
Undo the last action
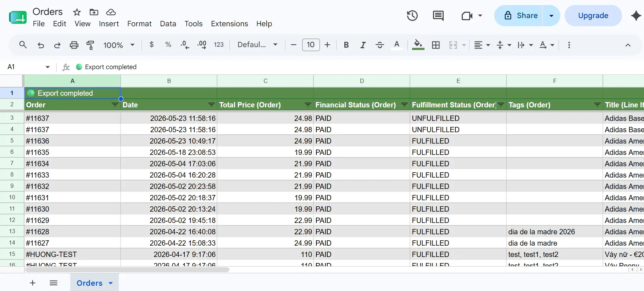[41, 45]
